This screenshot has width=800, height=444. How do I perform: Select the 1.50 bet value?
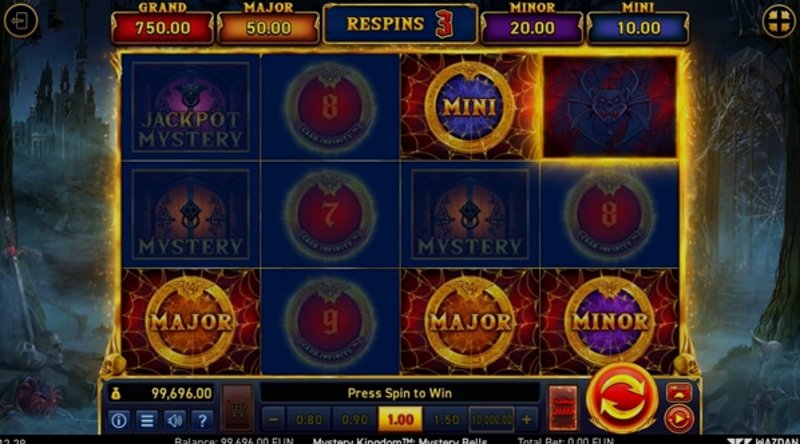tap(446, 420)
